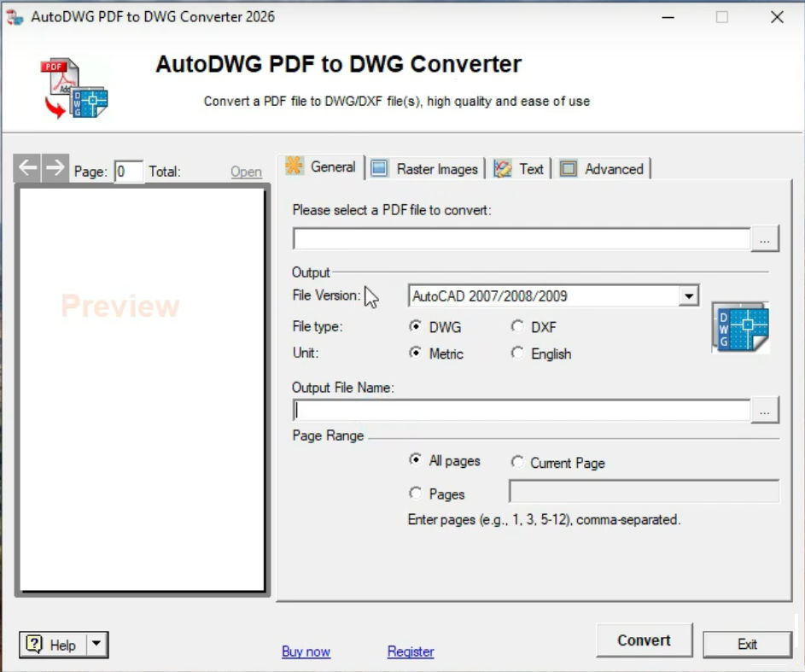This screenshot has height=672, width=805.
Task: Click the next page arrow icon
Action: pos(53,167)
